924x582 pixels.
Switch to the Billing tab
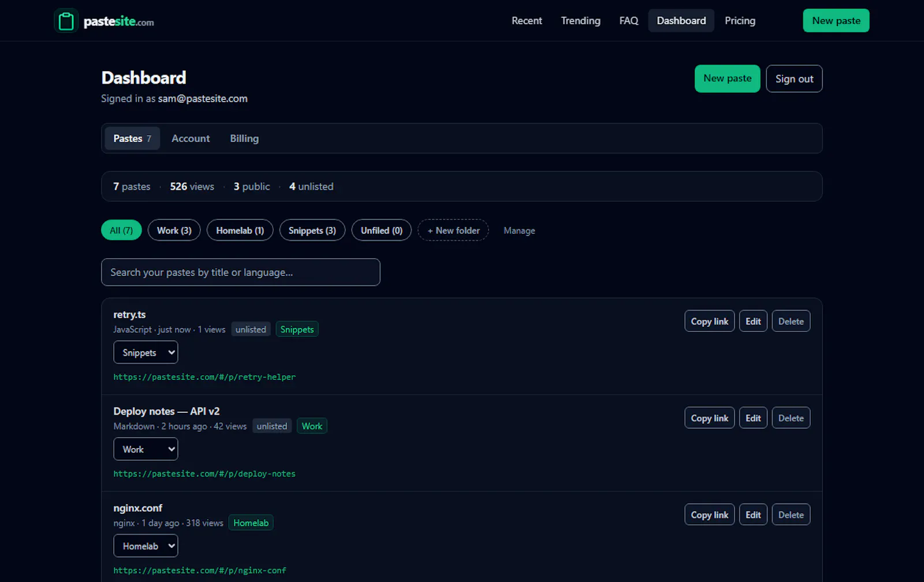click(244, 139)
